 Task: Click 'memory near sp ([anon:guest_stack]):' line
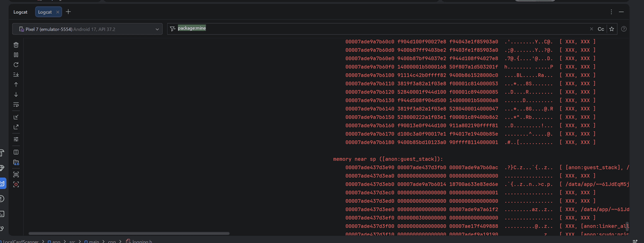[x=388, y=159]
